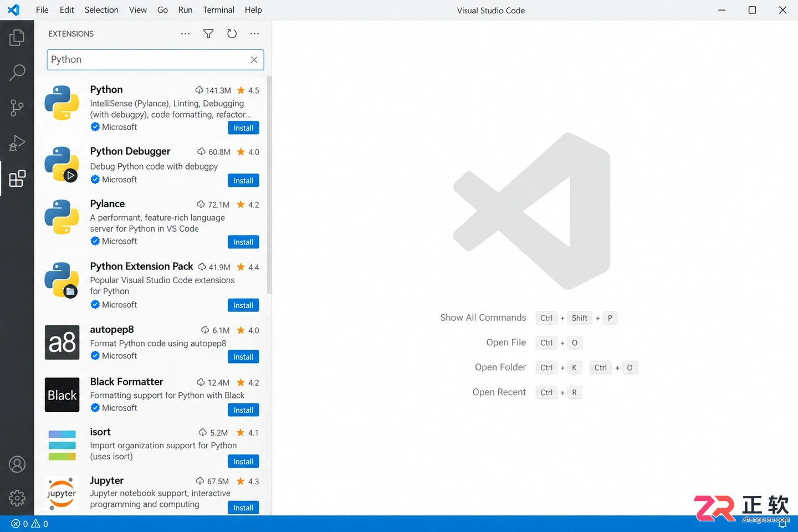The image size is (798, 532).
Task: Select the Jupyter extension title
Action: pos(107,480)
